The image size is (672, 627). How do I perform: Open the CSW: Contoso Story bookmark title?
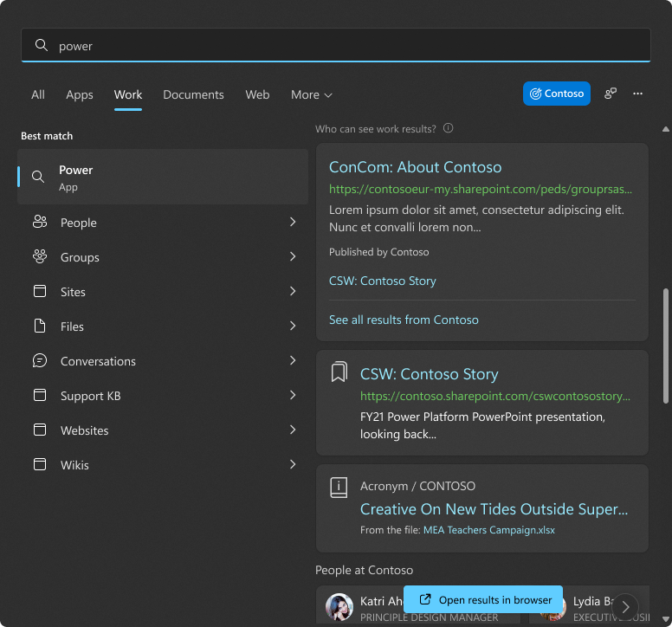click(429, 374)
